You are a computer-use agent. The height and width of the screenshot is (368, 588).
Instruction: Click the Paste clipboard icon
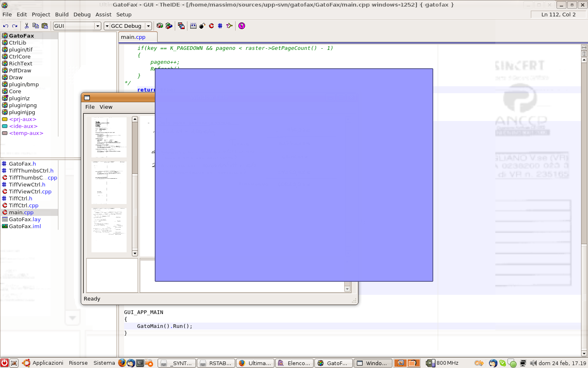tap(45, 26)
